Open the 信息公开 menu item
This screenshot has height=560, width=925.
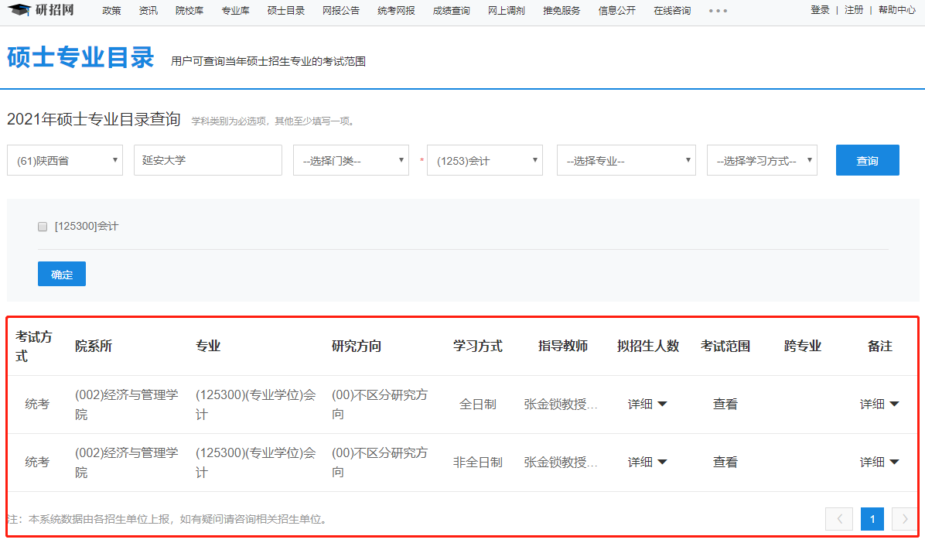pyautogui.click(x=617, y=11)
